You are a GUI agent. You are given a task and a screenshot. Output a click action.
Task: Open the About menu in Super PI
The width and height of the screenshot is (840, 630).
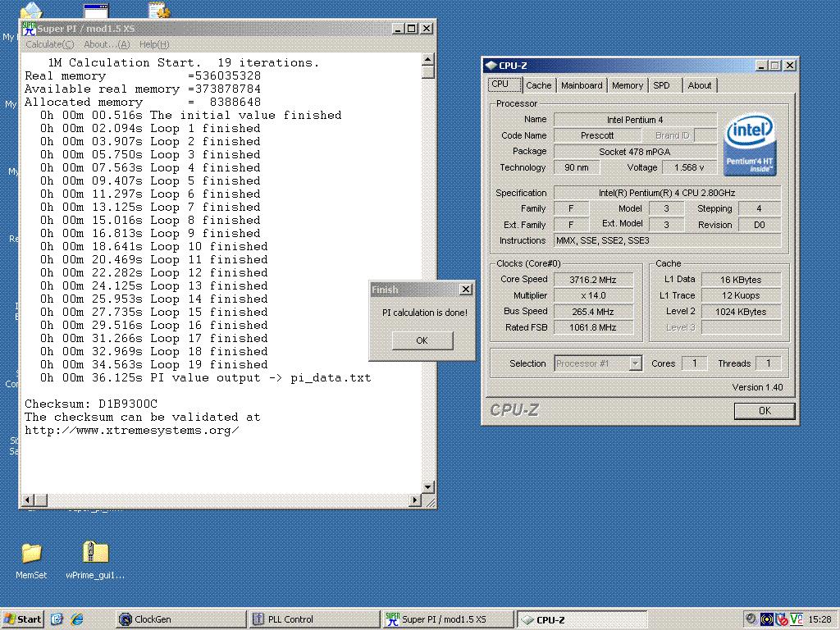(107, 44)
